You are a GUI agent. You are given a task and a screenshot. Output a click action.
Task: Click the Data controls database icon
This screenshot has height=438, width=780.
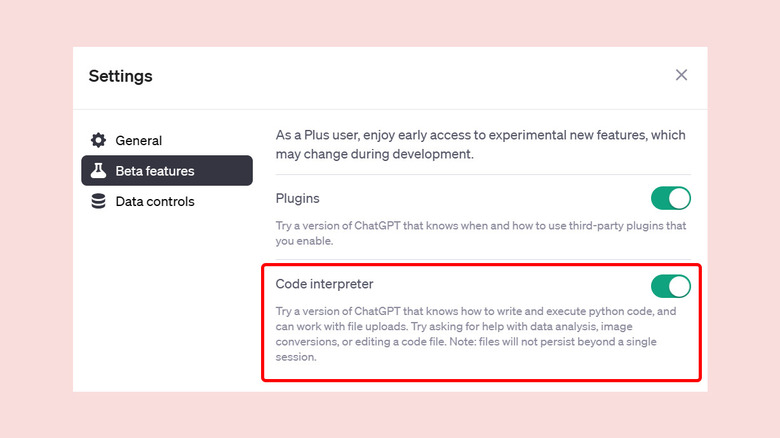click(98, 202)
